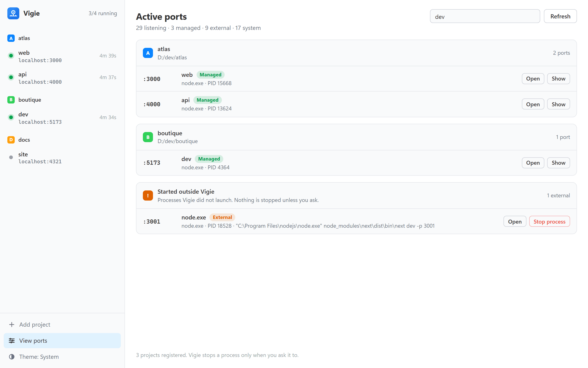
Task: Click '2 ports' count in atlas card
Action: (561, 53)
